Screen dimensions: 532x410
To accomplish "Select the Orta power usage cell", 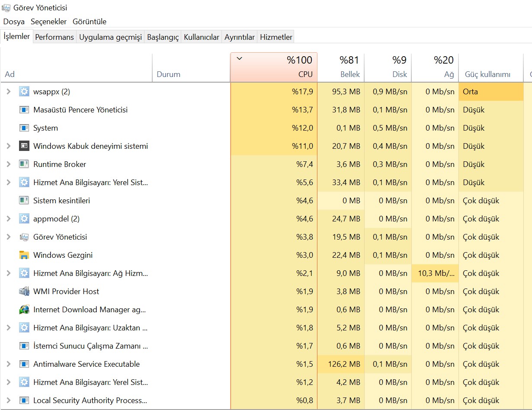I will (491, 92).
